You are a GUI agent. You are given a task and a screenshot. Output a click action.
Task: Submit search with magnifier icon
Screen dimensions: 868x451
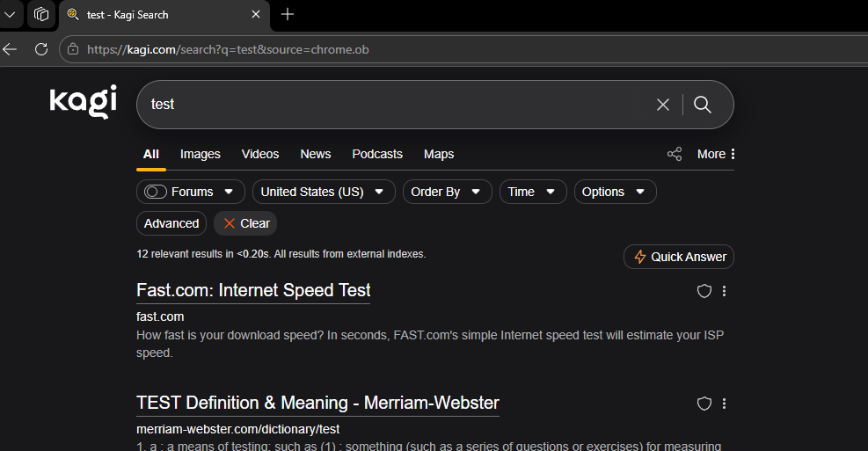coord(703,104)
